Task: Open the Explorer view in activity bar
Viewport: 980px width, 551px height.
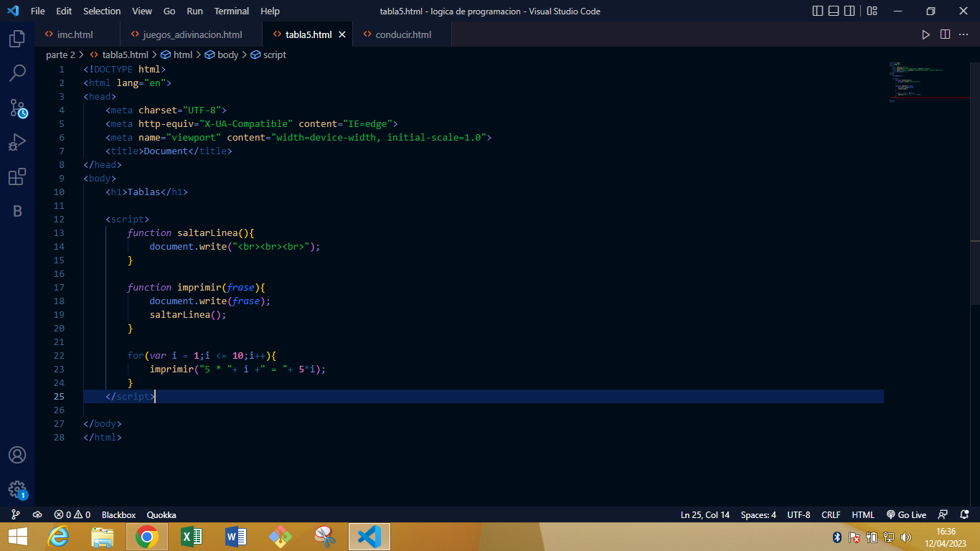Action: point(17,39)
